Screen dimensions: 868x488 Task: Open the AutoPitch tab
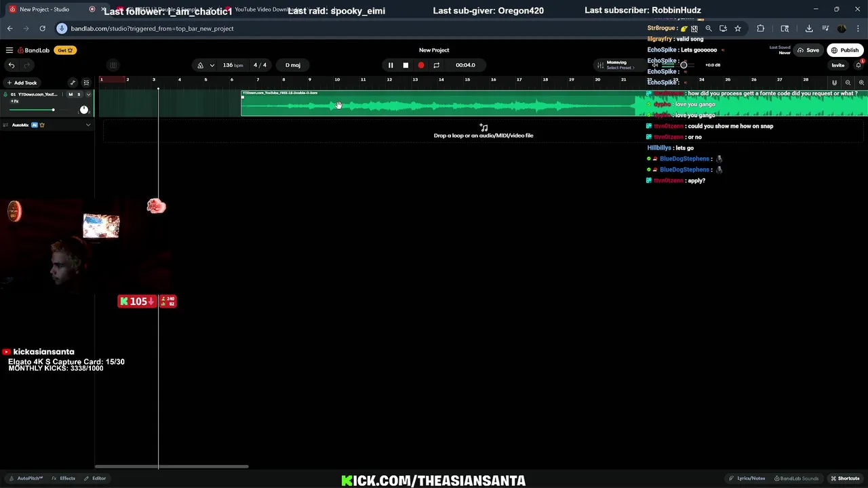tap(26, 479)
